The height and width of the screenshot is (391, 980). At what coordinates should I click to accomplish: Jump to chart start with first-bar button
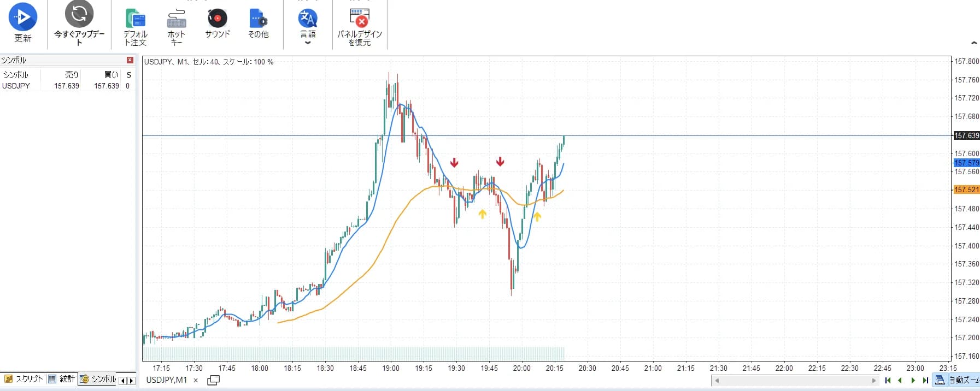[888, 380]
